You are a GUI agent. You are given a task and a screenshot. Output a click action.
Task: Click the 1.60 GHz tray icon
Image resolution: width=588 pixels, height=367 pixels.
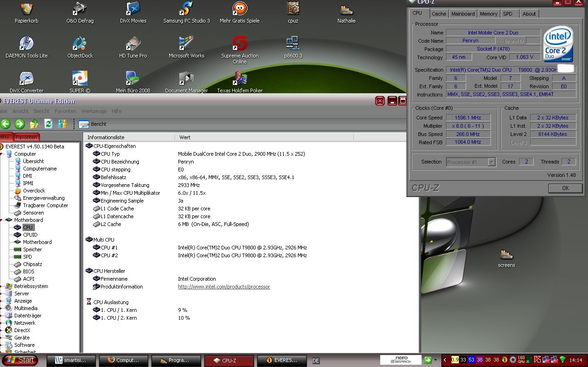point(521,360)
